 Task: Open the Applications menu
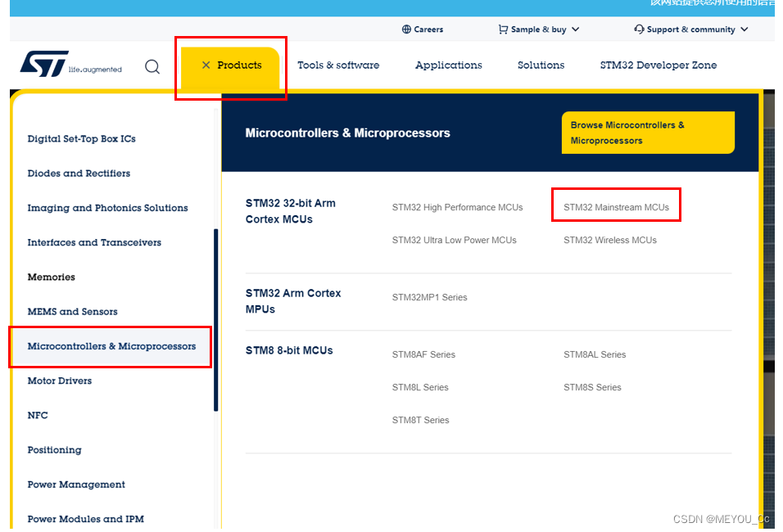[449, 65]
